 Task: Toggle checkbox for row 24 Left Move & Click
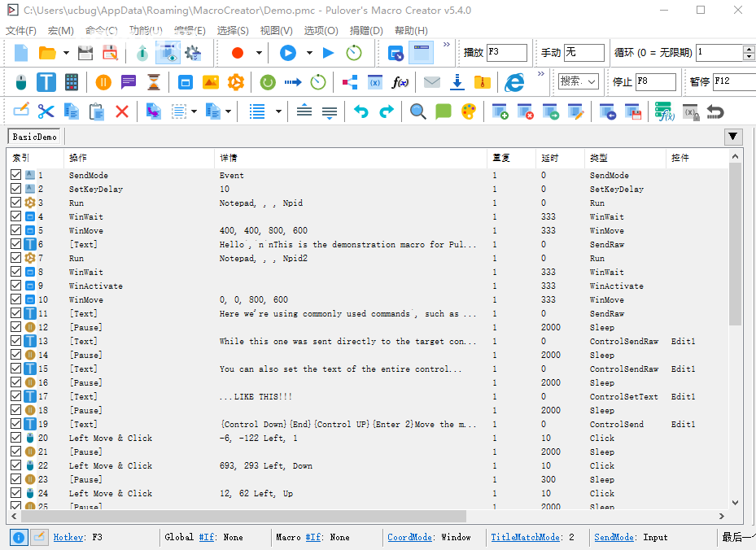coord(16,492)
